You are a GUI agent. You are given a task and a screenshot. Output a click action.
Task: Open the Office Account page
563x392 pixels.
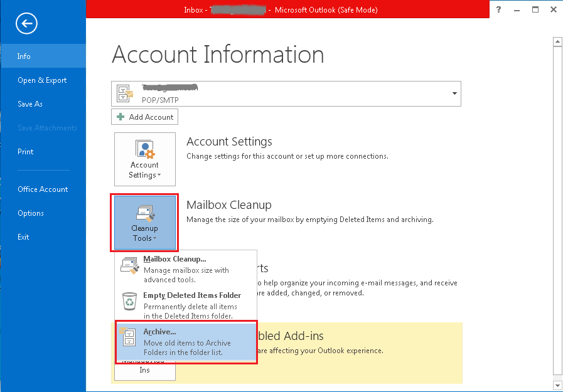(43, 189)
